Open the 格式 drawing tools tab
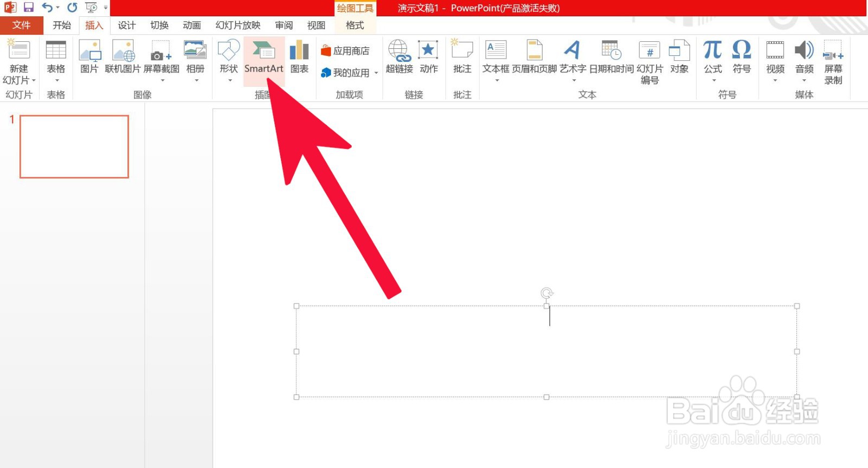Viewport: 868px width, 468px height. point(355,25)
